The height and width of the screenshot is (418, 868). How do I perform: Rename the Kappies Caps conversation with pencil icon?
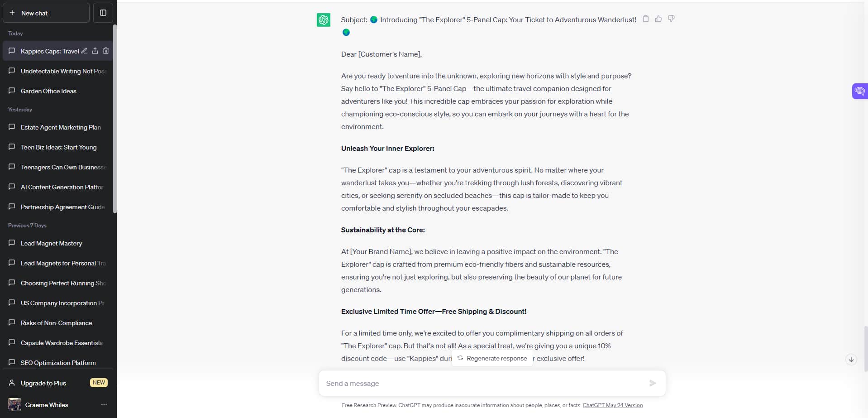pyautogui.click(x=84, y=51)
